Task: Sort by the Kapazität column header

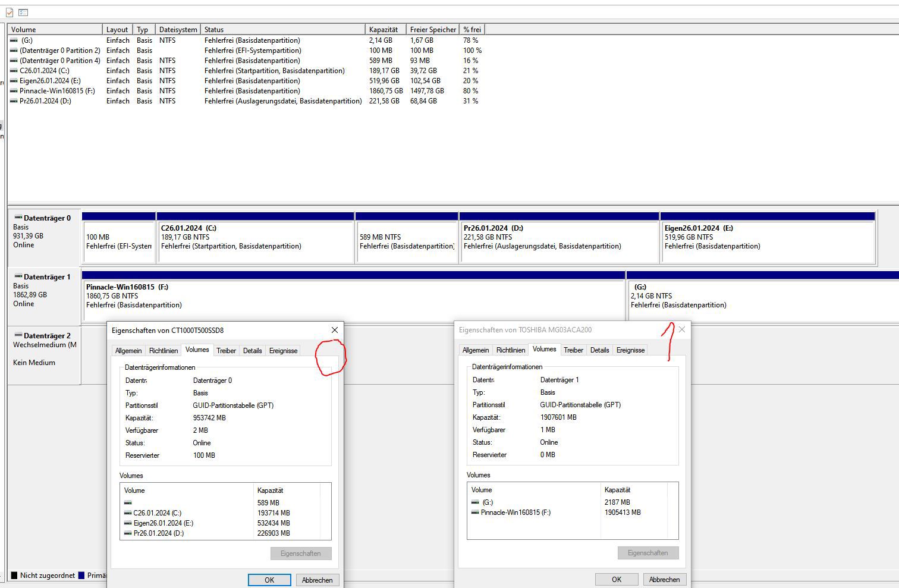Action: (385, 29)
